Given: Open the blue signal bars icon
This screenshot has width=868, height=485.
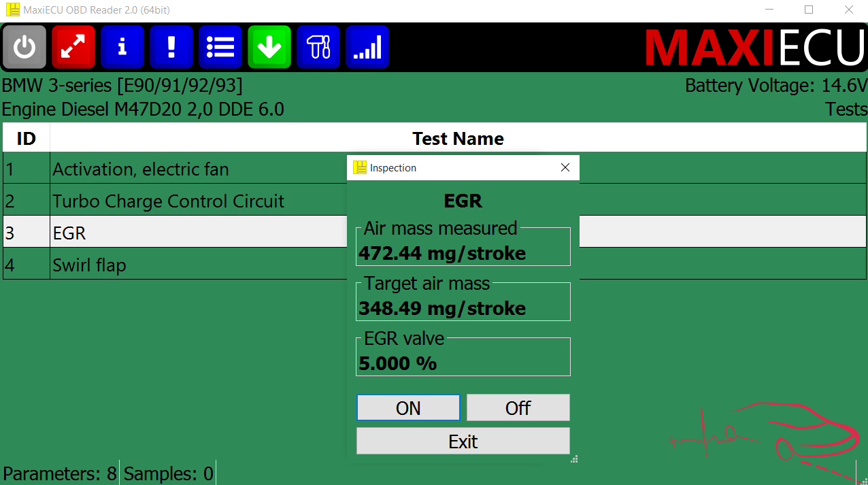Looking at the screenshot, I should (x=367, y=47).
